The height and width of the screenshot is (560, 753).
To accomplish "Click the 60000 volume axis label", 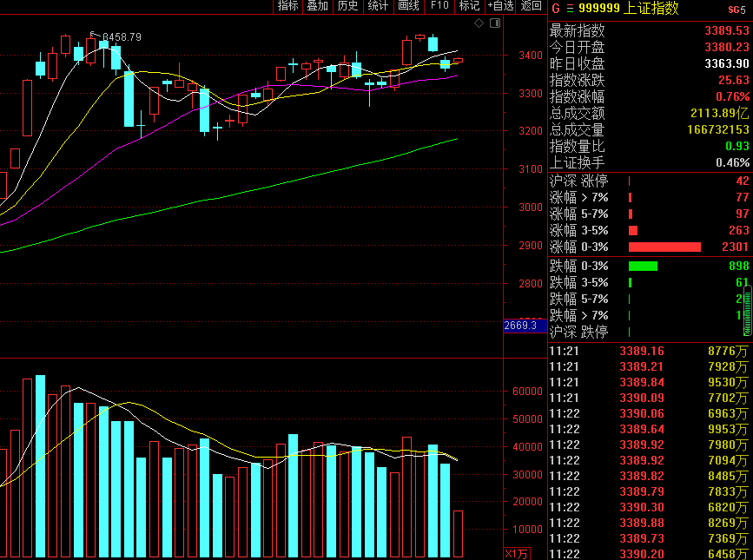I will coord(527,392).
